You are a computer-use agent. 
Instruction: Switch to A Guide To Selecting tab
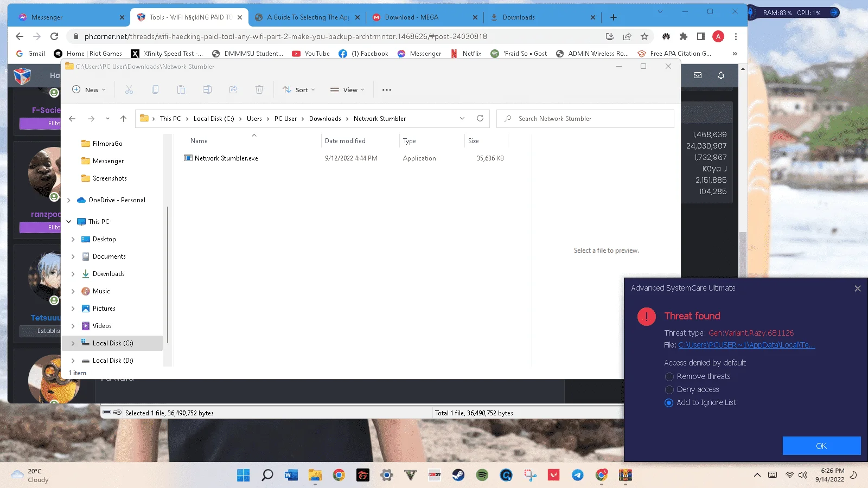(307, 17)
